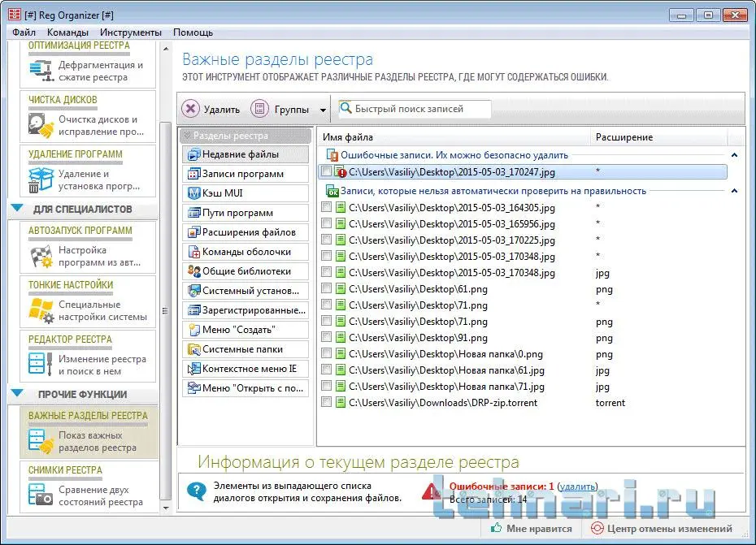Click the magnifier icon in quick search

(x=345, y=108)
